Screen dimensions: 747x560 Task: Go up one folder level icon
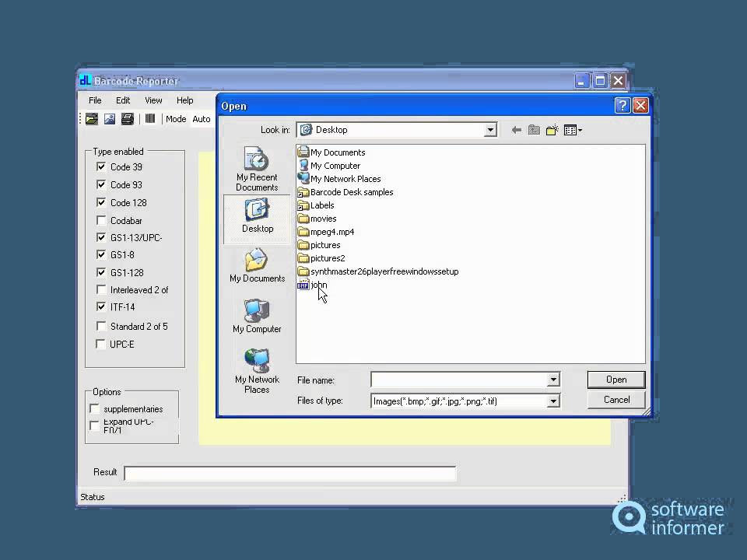click(x=534, y=130)
